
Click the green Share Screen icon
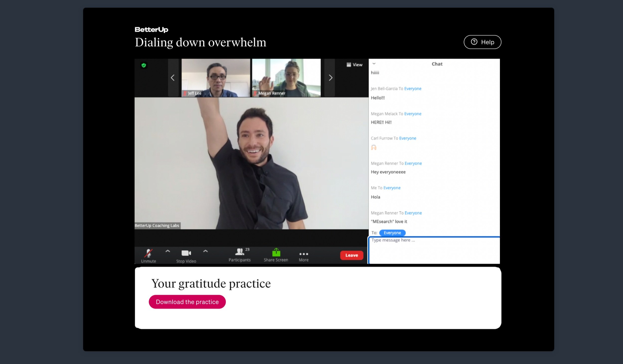click(276, 252)
